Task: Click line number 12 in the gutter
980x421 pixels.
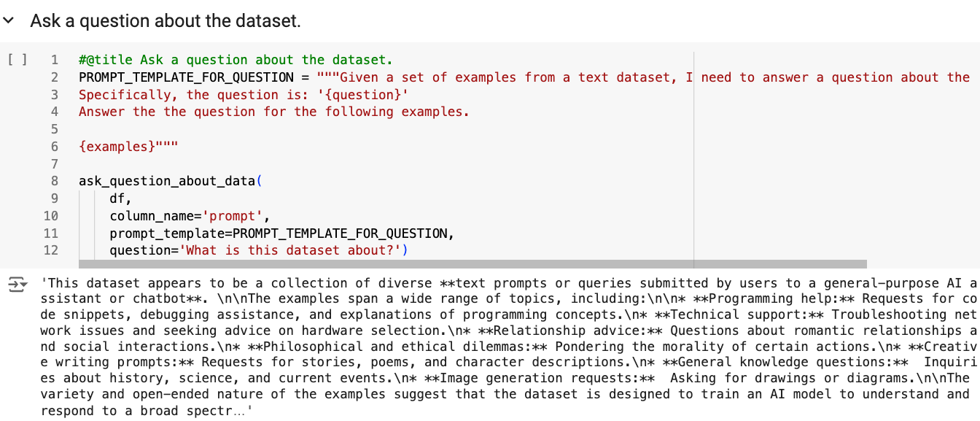Action: [x=51, y=251]
